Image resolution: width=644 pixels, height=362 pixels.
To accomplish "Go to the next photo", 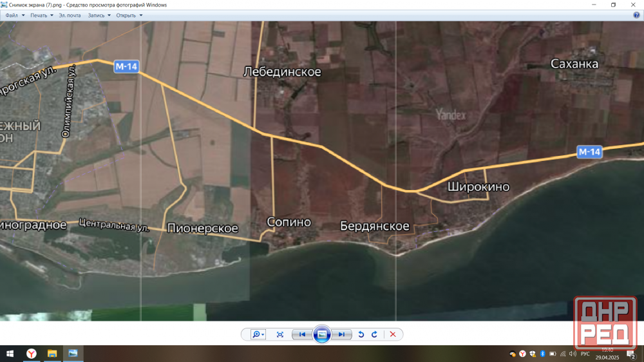I will click(342, 334).
